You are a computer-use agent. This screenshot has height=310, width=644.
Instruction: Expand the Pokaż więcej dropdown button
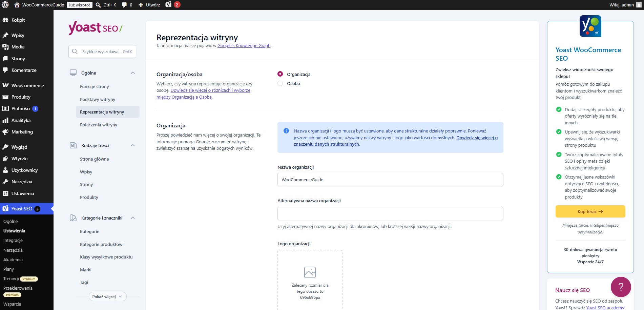point(108,296)
